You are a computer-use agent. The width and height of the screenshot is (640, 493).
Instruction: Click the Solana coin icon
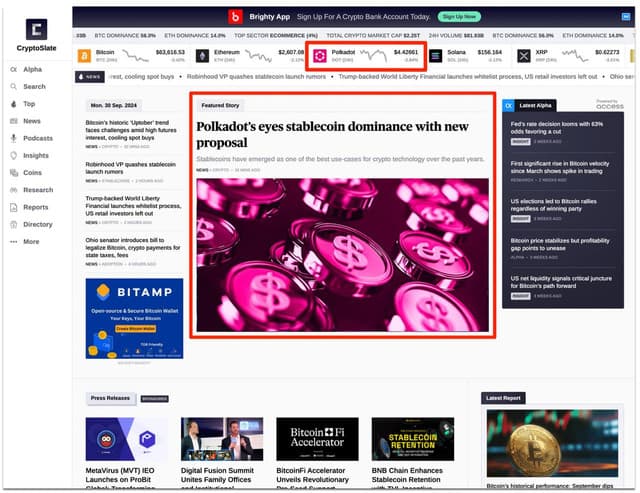pyautogui.click(x=436, y=55)
